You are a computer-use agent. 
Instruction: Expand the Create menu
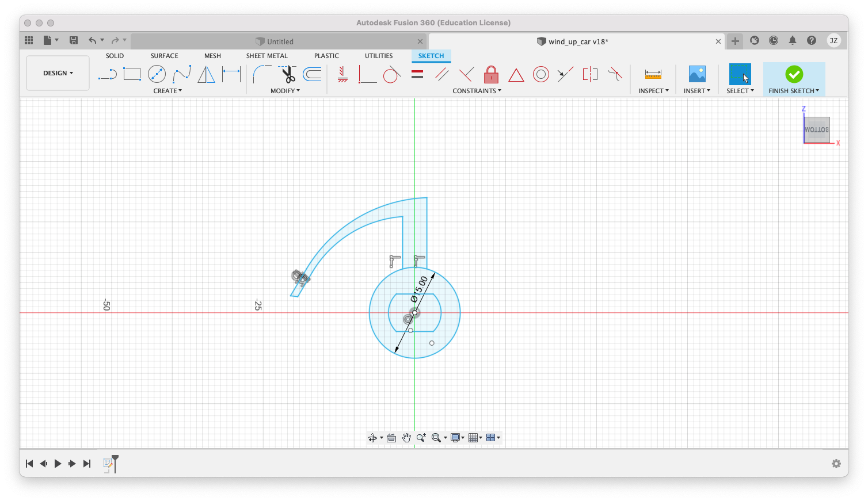coord(167,91)
